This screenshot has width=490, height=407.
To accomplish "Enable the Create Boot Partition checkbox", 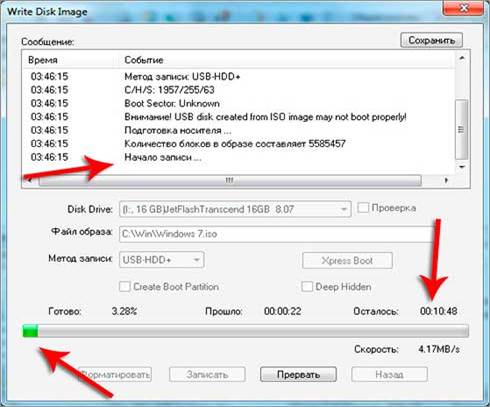I will [125, 287].
